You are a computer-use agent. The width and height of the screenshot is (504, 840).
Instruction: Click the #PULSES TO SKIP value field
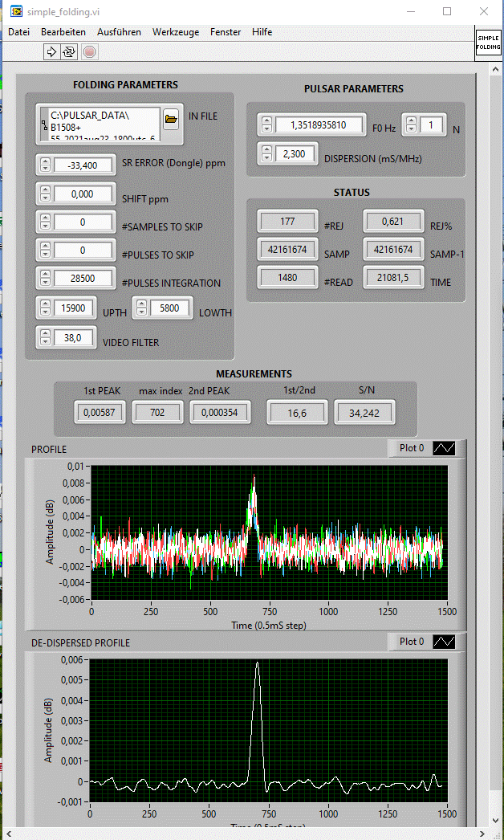(83, 251)
